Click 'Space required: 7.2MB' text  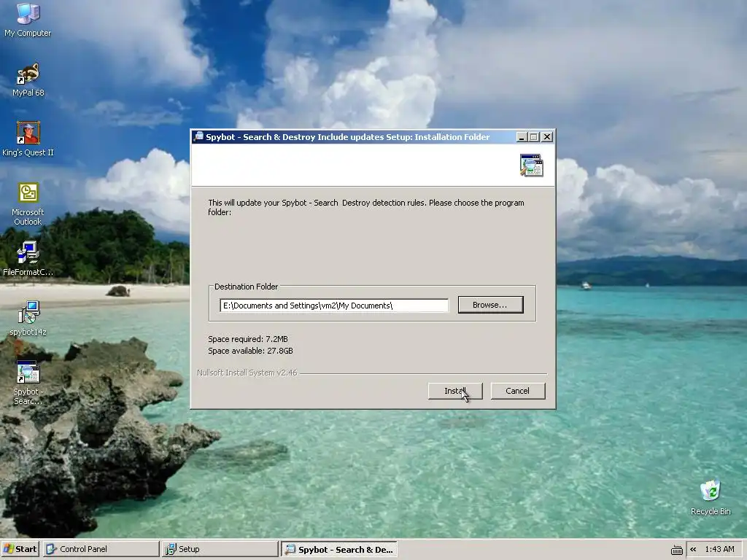(x=248, y=339)
